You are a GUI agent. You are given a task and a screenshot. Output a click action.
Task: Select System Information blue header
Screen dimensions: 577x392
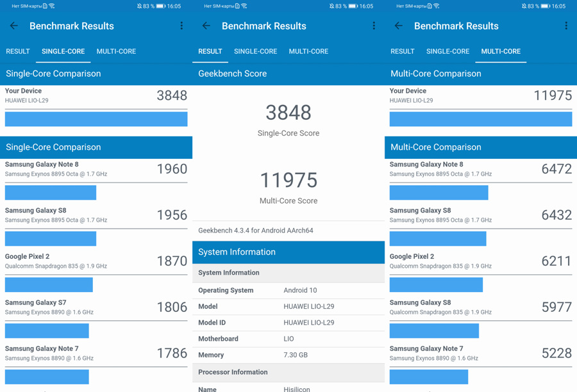click(x=288, y=252)
